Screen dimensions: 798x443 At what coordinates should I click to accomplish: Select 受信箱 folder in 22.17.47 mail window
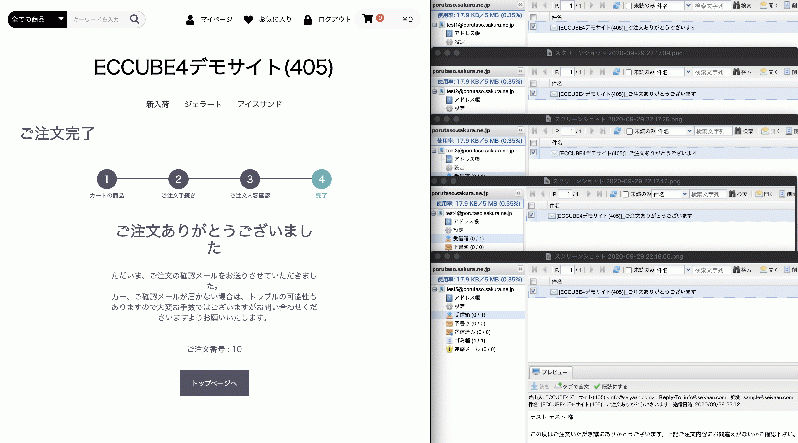pos(465,238)
